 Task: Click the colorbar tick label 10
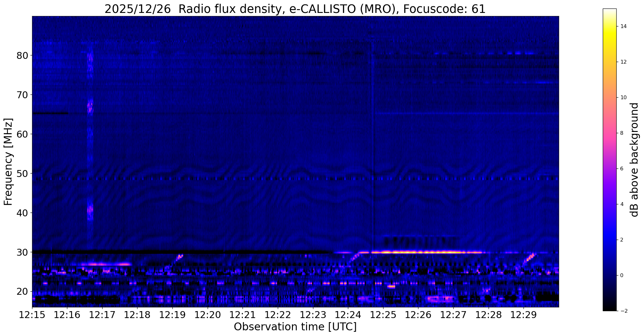pos(623,98)
